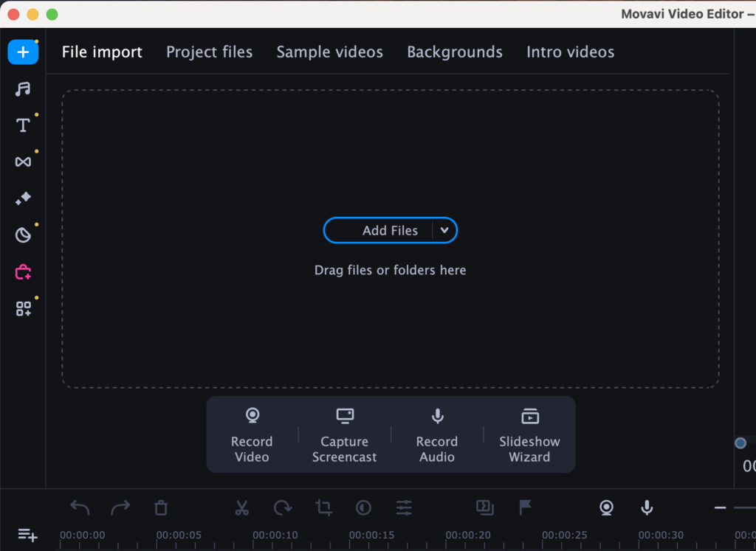The height and width of the screenshot is (551, 756).
Task: Open the Stickers panel in sidebar
Action: tap(23, 235)
